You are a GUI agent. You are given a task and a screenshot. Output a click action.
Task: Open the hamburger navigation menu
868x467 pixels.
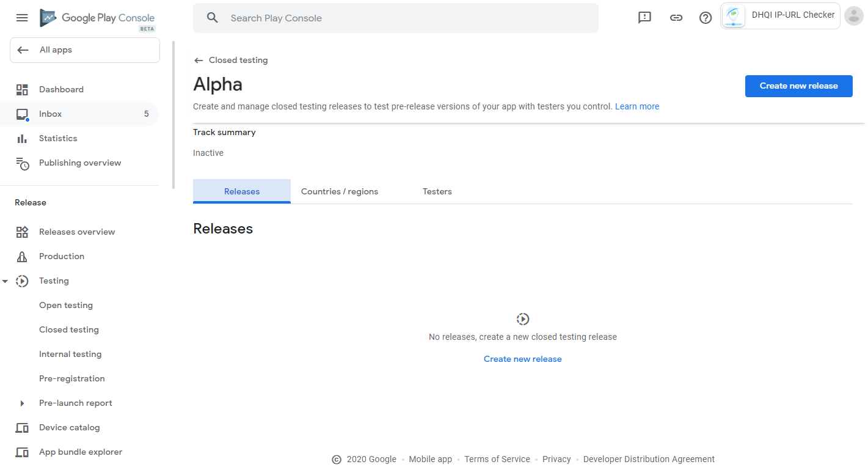click(22, 18)
